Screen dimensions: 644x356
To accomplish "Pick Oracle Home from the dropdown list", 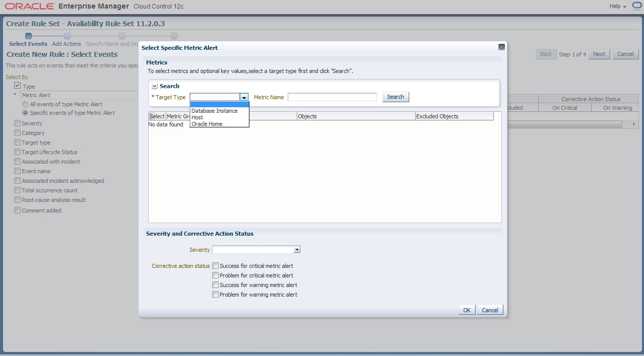I will click(207, 124).
